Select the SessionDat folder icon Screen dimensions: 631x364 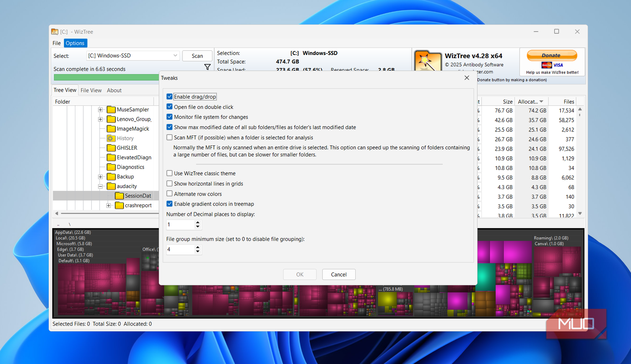point(120,196)
